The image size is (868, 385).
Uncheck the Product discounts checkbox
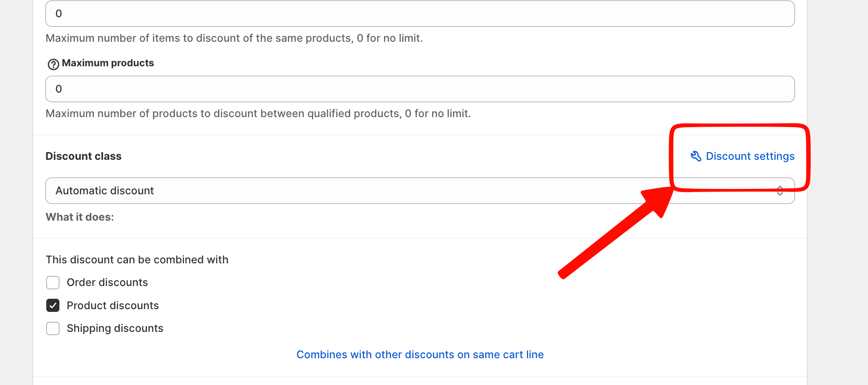[x=53, y=306]
